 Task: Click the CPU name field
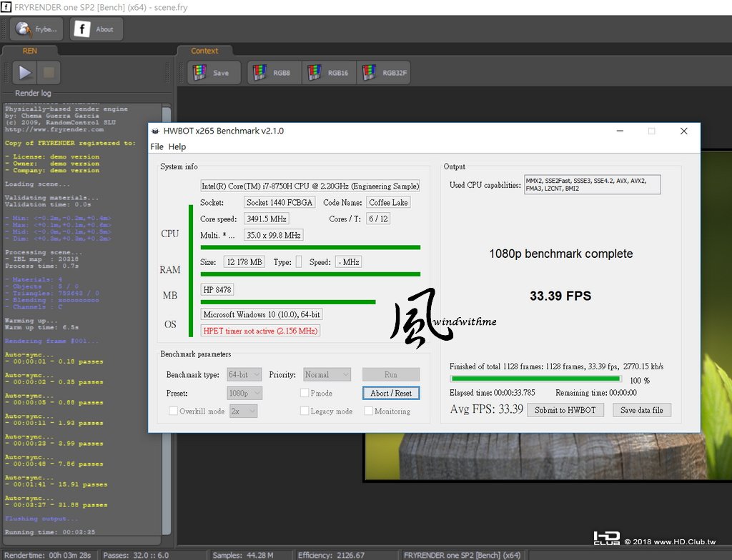pos(310,186)
